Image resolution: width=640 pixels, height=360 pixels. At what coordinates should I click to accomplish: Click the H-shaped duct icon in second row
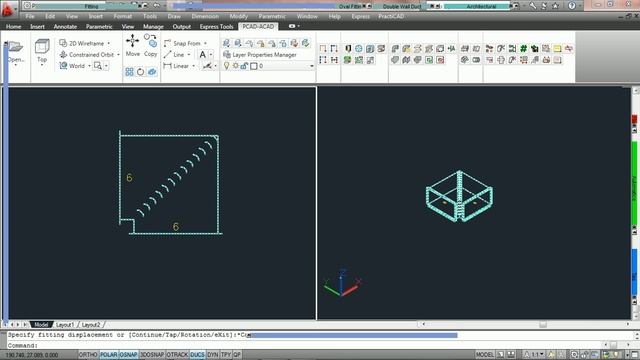click(x=334, y=60)
